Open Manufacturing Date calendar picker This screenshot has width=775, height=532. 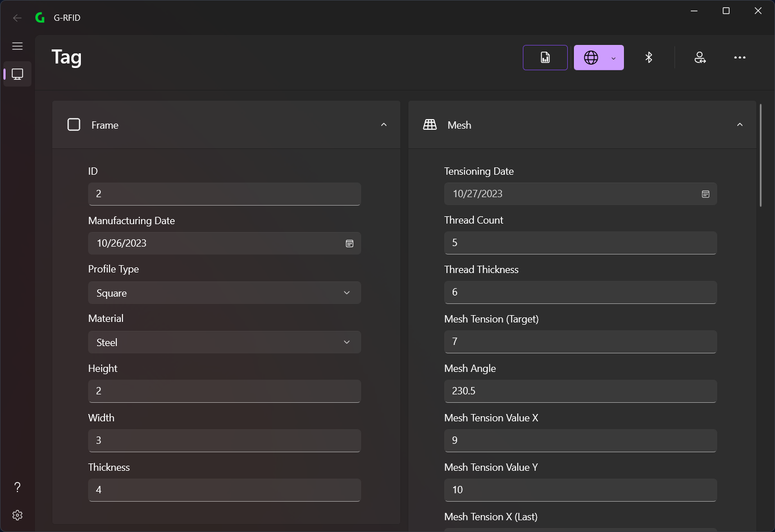pos(349,243)
